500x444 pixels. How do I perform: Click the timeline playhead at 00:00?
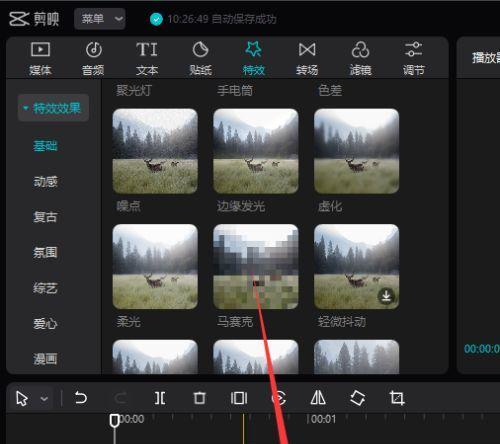(114, 421)
